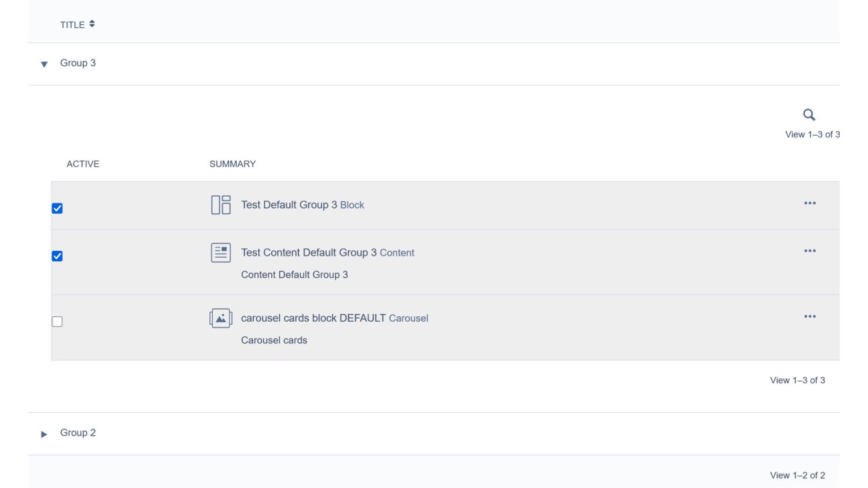The image size is (868, 488).
Task: Expand the Group 2 section
Action: pyautogui.click(x=44, y=434)
